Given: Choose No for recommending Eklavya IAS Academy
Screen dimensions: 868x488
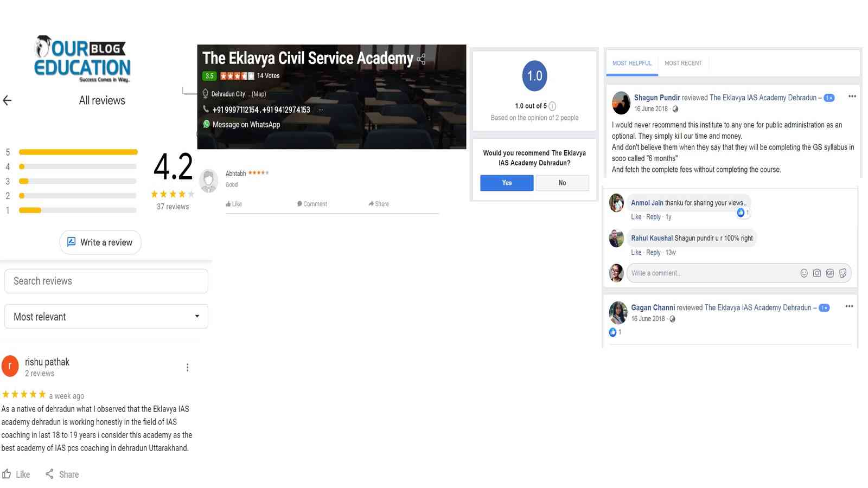Looking at the screenshot, I should (x=563, y=183).
